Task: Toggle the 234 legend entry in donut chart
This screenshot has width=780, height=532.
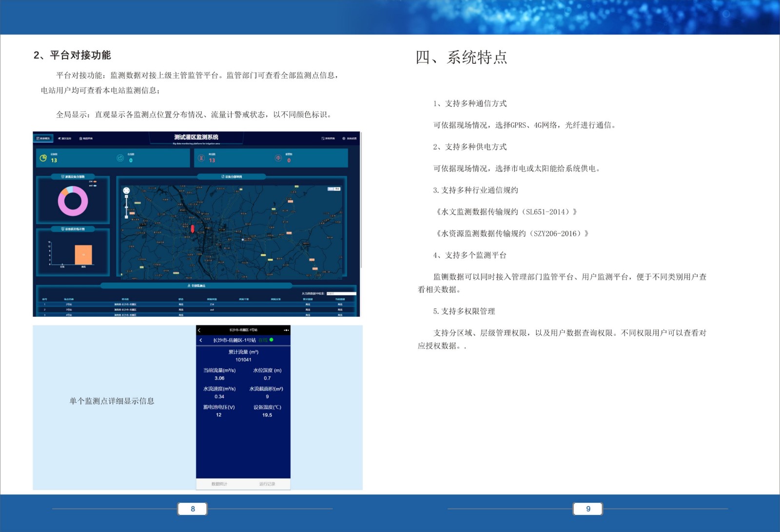Action: tap(92, 181)
